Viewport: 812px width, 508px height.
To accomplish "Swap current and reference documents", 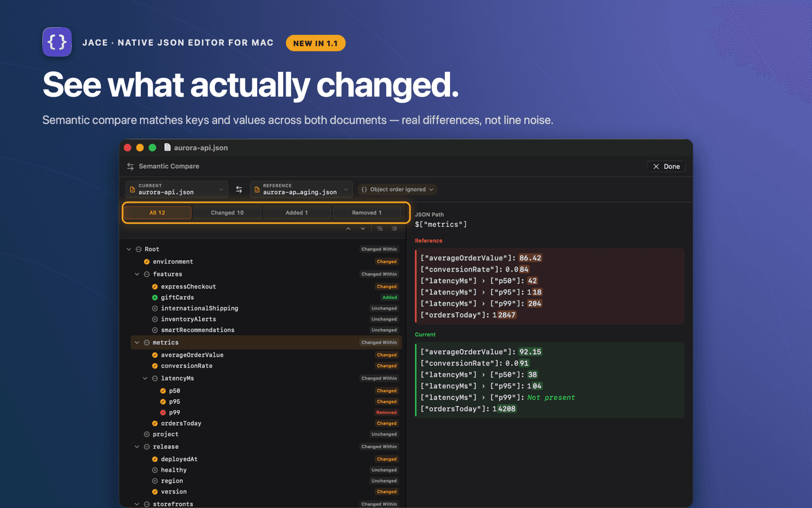I will 239,190.
